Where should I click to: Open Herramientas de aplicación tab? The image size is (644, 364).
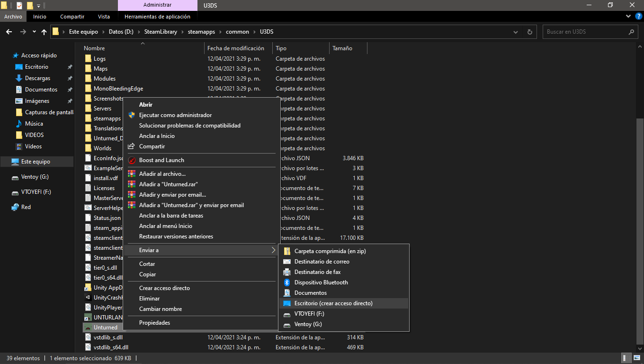pyautogui.click(x=157, y=17)
